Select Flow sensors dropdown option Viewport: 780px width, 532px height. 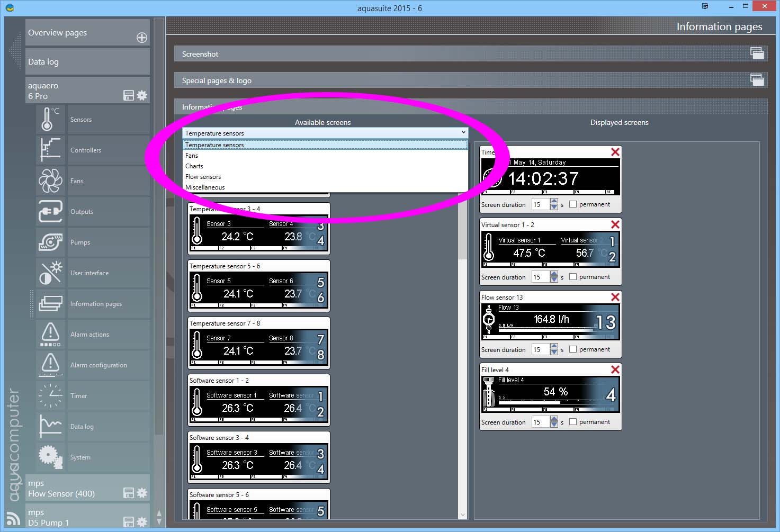(325, 177)
